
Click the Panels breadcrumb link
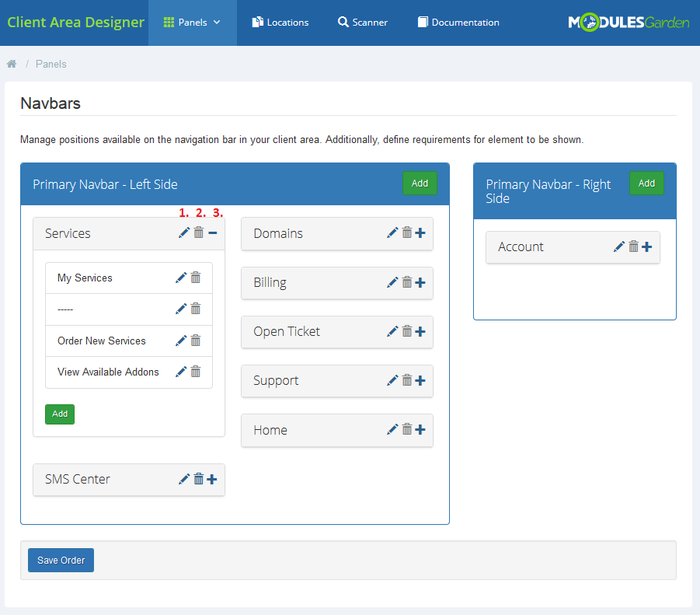[x=51, y=65]
